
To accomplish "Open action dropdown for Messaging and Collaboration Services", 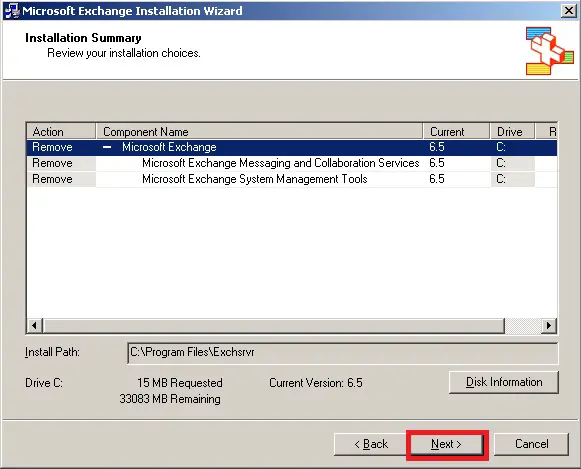I will (x=61, y=163).
